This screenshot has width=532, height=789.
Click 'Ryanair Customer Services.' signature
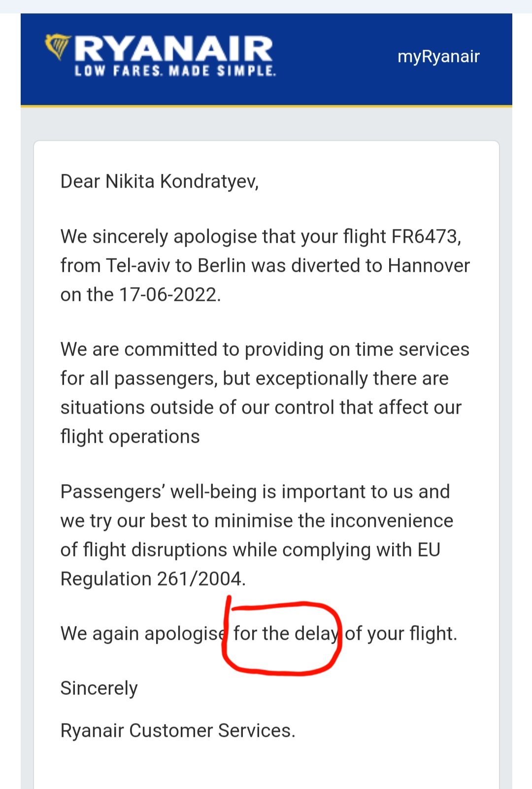(x=178, y=730)
